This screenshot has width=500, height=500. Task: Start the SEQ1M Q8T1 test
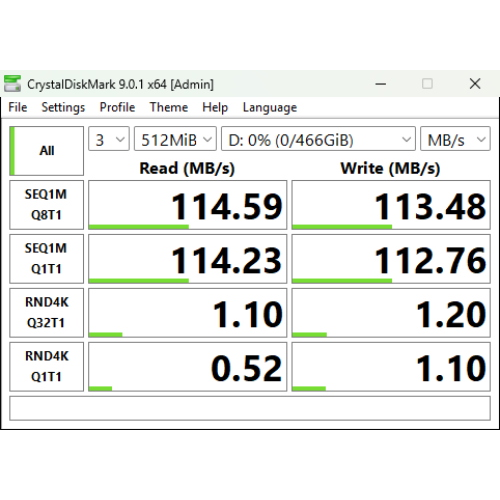46,205
